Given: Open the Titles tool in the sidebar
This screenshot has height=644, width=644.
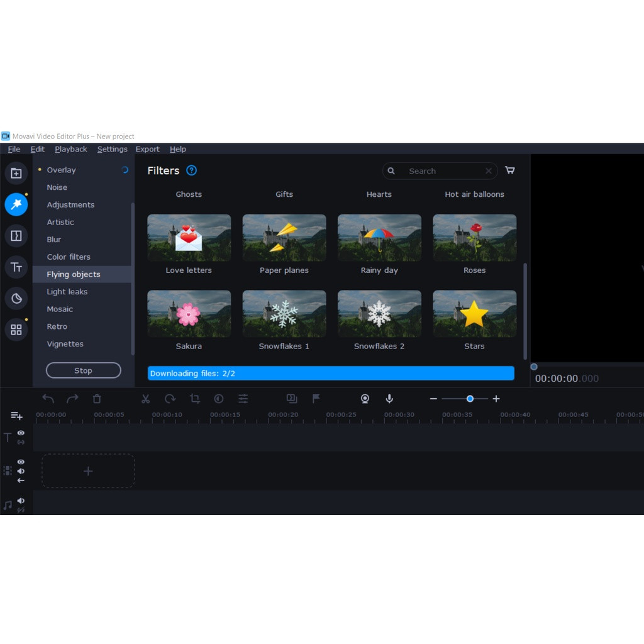Looking at the screenshot, I should (x=16, y=267).
